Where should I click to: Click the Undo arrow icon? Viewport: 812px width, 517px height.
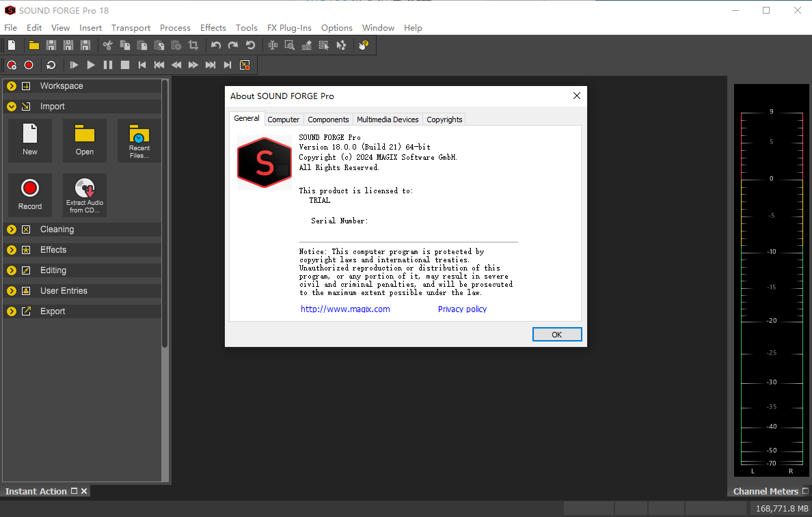coord(216,45)
